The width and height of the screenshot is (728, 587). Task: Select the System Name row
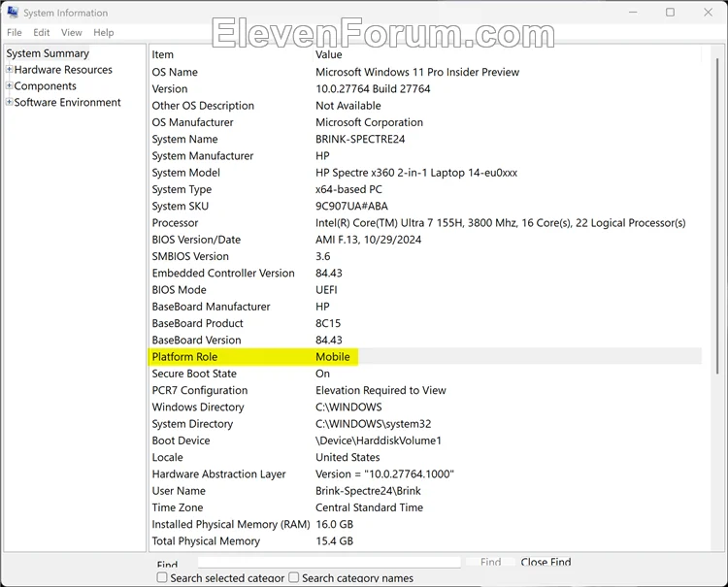[425, 139]
